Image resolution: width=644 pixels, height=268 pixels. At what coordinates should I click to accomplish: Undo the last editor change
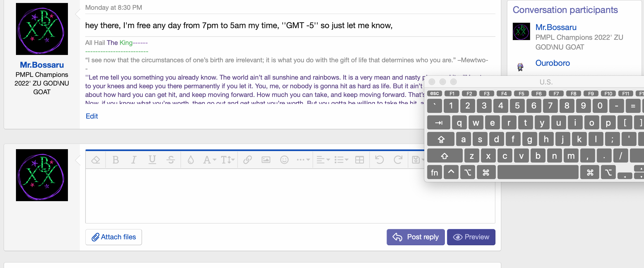[x=379, y=160]
